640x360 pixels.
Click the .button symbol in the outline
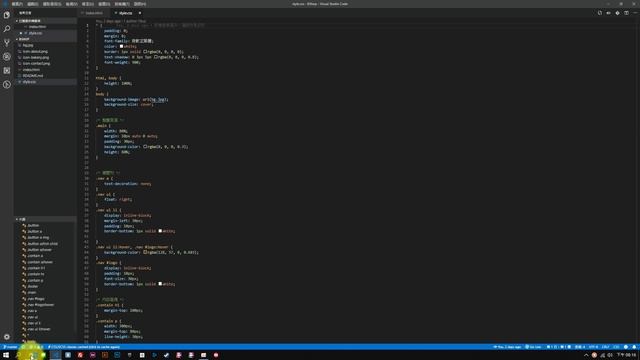[33, 225]
